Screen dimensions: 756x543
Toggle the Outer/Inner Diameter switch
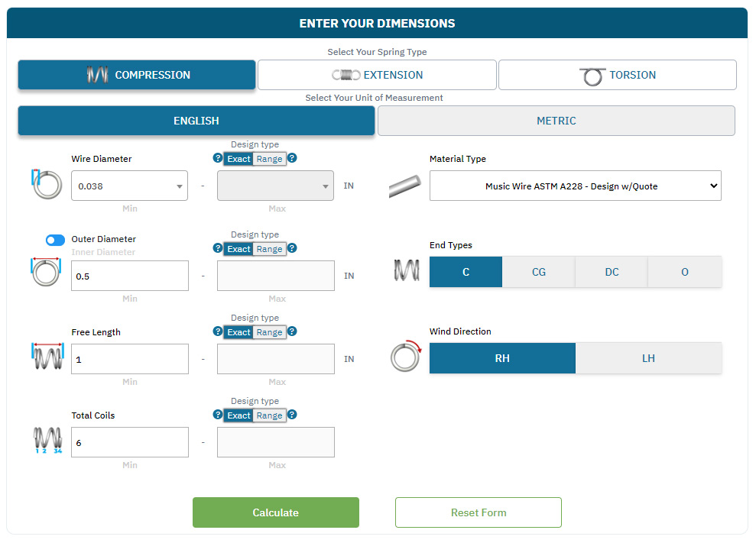click(55, 240)
